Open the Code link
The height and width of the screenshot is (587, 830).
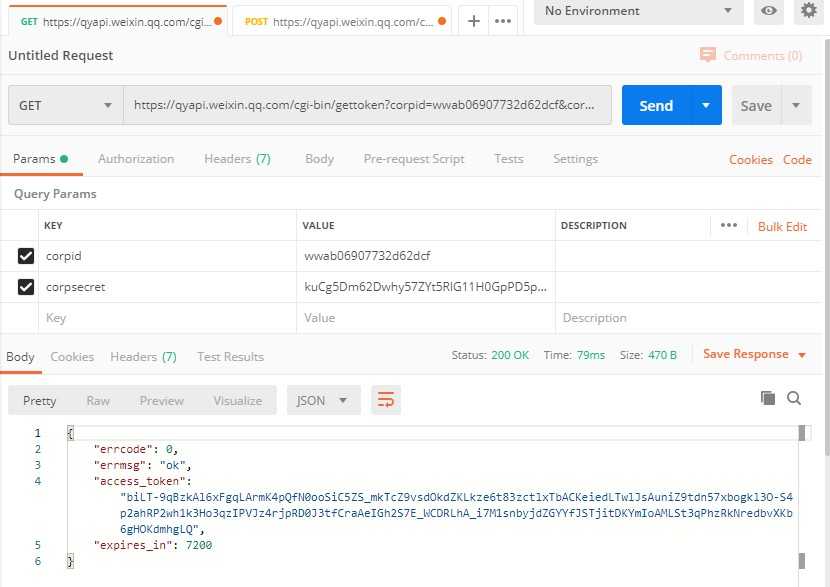click(x=797, y=159)
